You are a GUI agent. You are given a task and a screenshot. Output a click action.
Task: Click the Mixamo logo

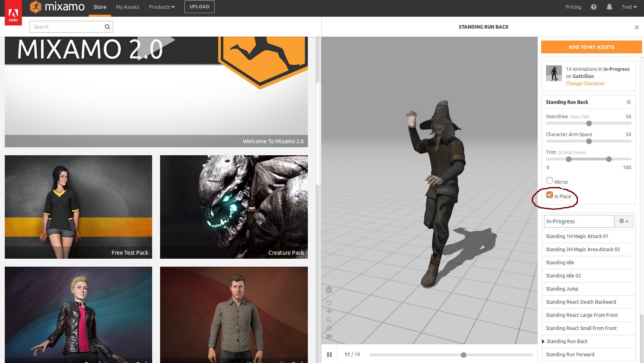coord(57,7)
